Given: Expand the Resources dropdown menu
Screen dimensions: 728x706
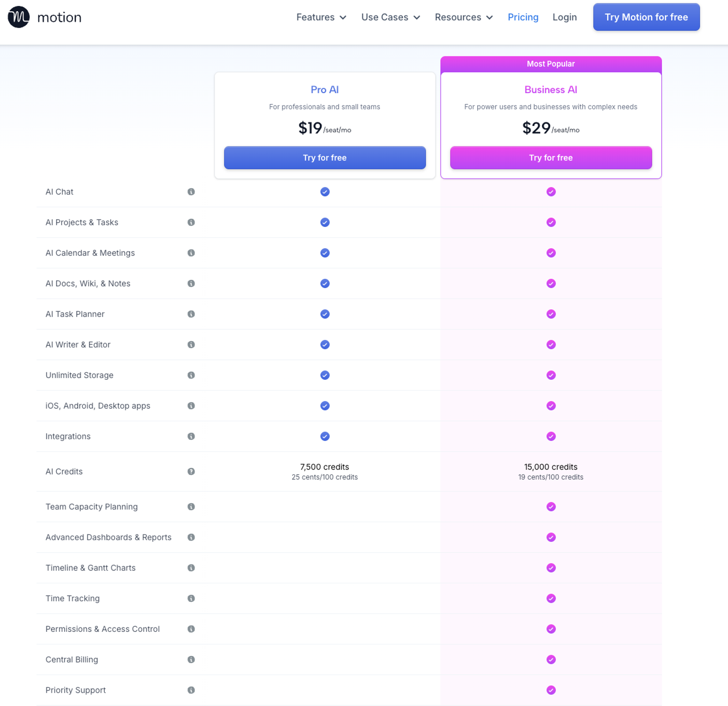Looking at the screenshot, I should point(464,17).
